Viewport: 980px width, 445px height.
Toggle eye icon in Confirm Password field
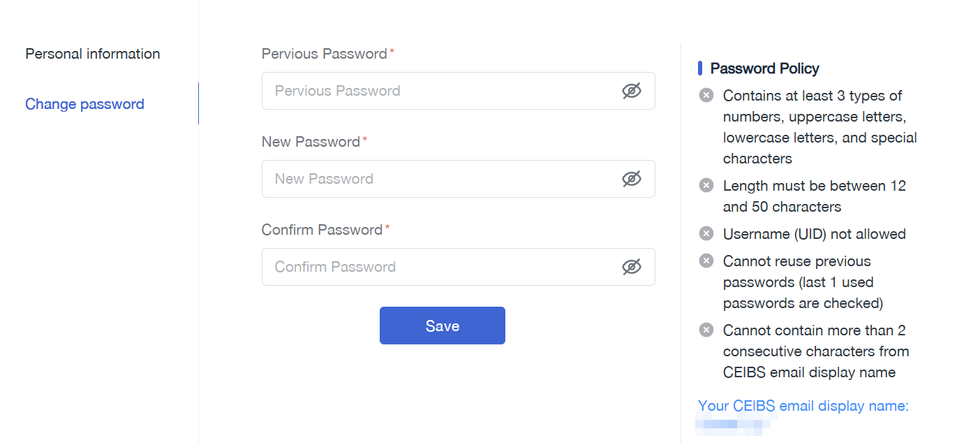[632, 267]
